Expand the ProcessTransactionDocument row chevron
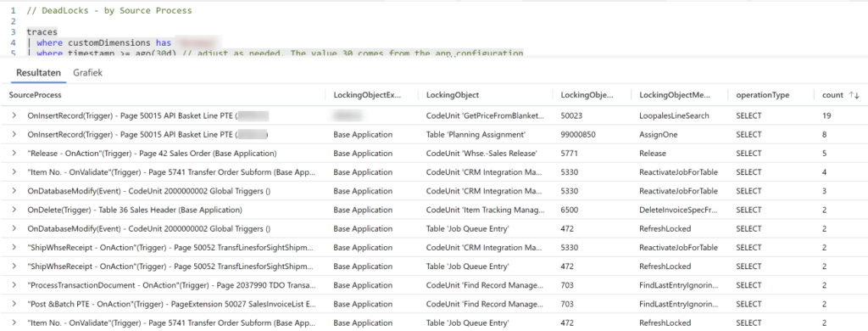This screenshot has height=331, width=868. (x=14, y=285)
